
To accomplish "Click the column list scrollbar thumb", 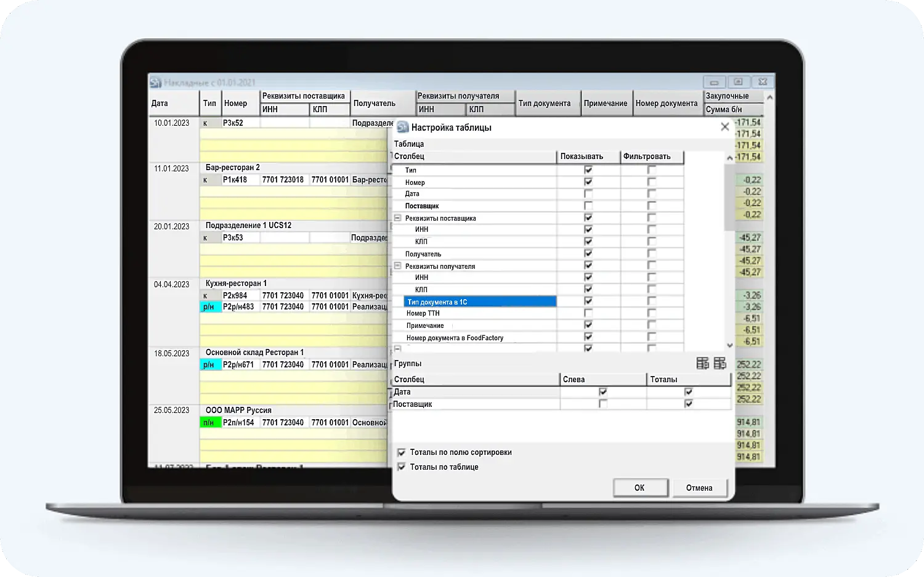I will coord(729,196).
